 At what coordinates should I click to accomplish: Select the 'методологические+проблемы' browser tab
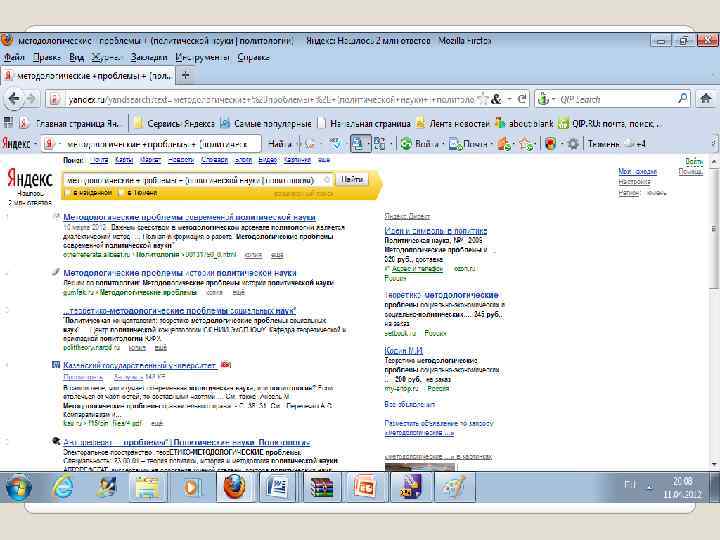coord(88,75)
